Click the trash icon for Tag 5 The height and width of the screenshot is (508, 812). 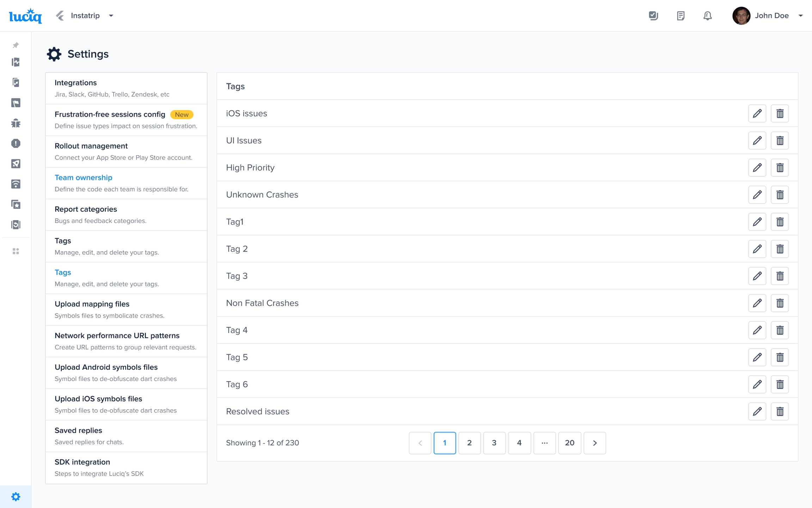tap(780, 357)
